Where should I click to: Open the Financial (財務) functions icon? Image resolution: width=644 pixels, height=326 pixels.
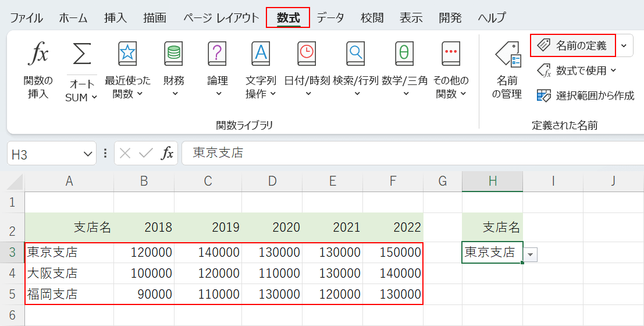coord(173,55)
